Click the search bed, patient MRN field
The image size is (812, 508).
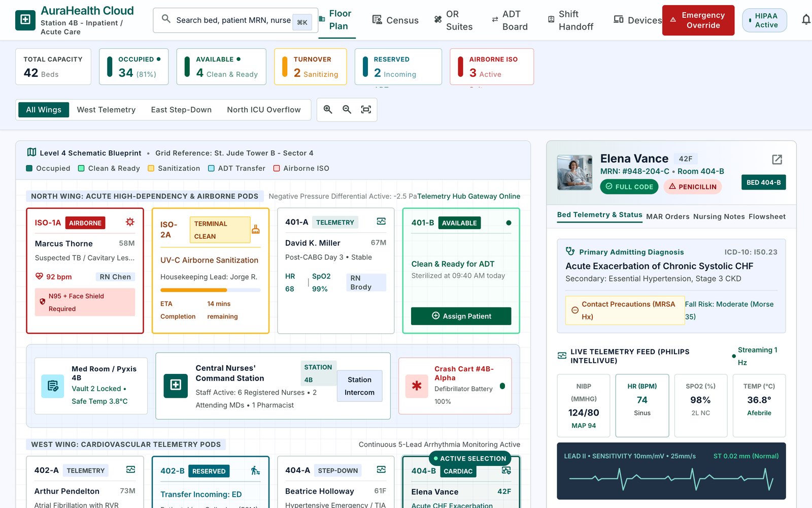235,20
